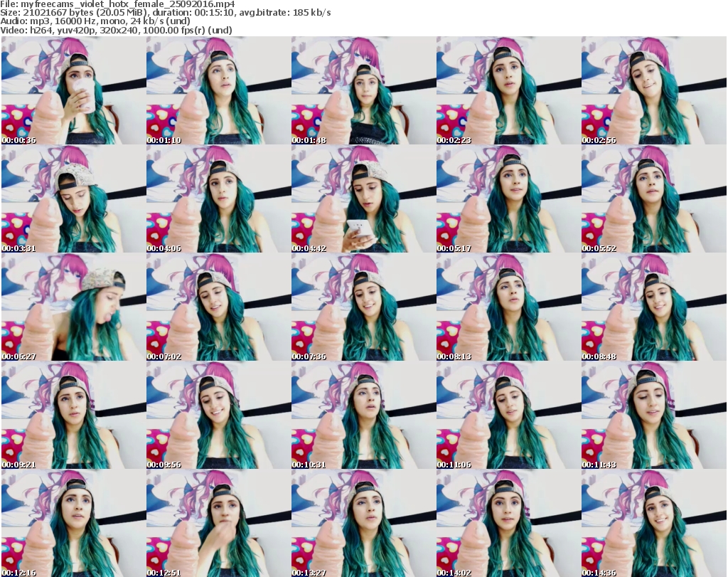This screenshot has width=728, height=577.
Task: Open the thumbnail stamped 00:11:06
Action: (508, 415)
